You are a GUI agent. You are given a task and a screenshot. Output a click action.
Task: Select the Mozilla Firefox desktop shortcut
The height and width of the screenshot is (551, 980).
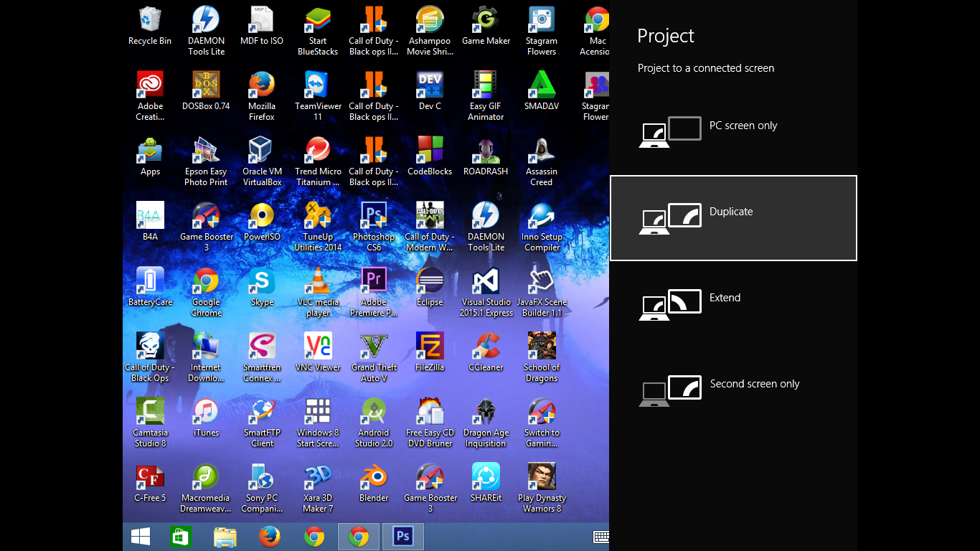262,96
